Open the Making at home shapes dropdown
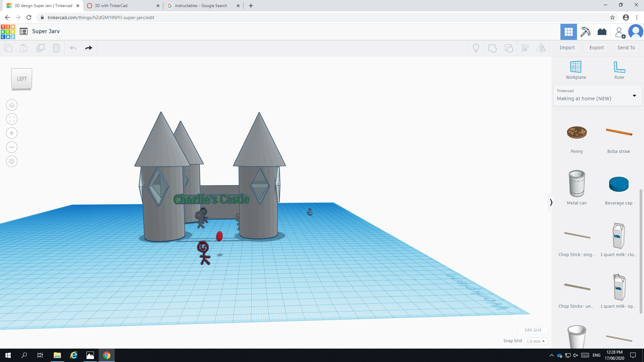 [x=597, y=96]
